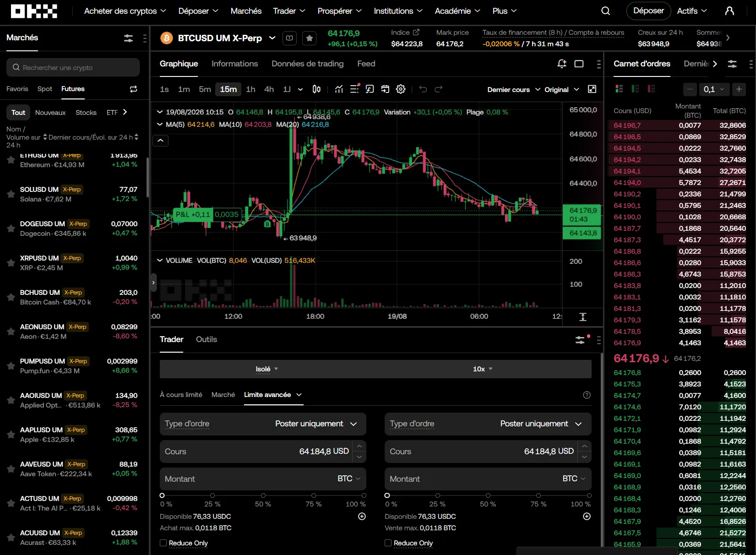Favorite the DOGEUSD UM row star

(11, 229)
